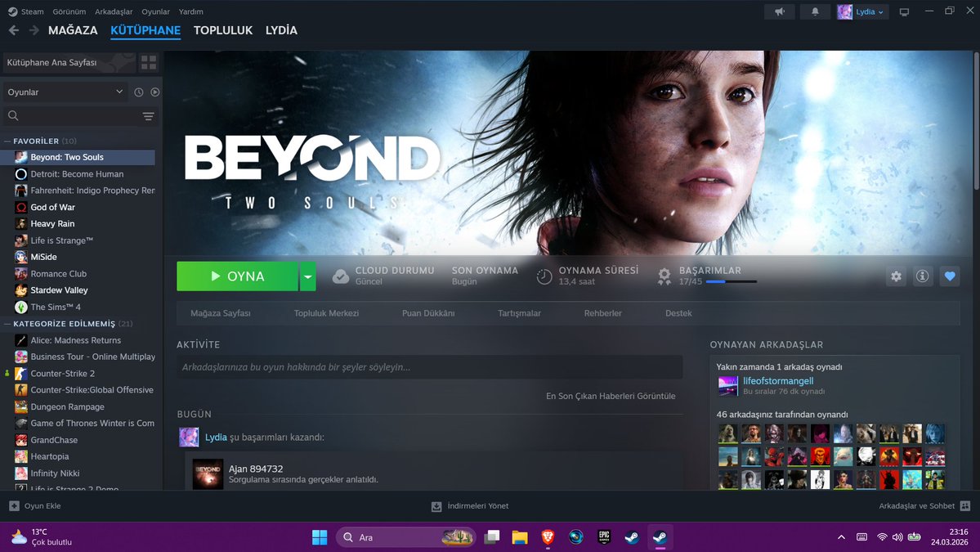The image size is (980, 552).
Task: Click the green OYNA play button
Action: point(237,276)
